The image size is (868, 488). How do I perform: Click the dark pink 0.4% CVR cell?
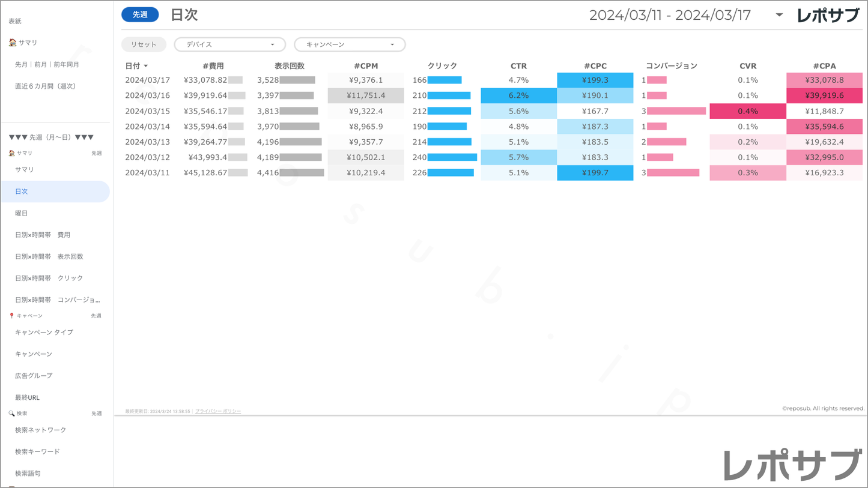747,111
